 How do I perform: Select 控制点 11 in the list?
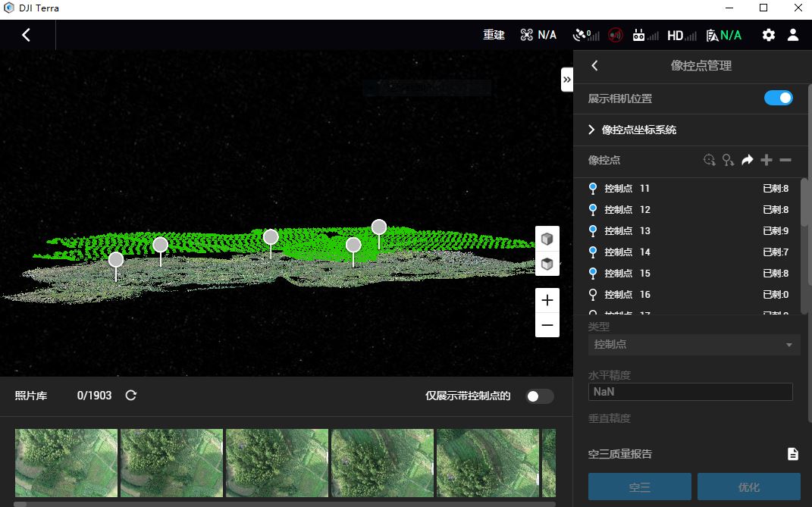tap(688, 189)
